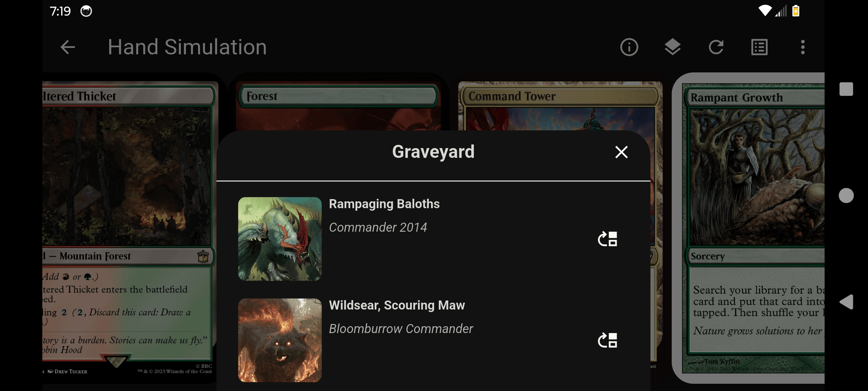
Task: Tap the Forest card in hand
Action: coord(338,105)
